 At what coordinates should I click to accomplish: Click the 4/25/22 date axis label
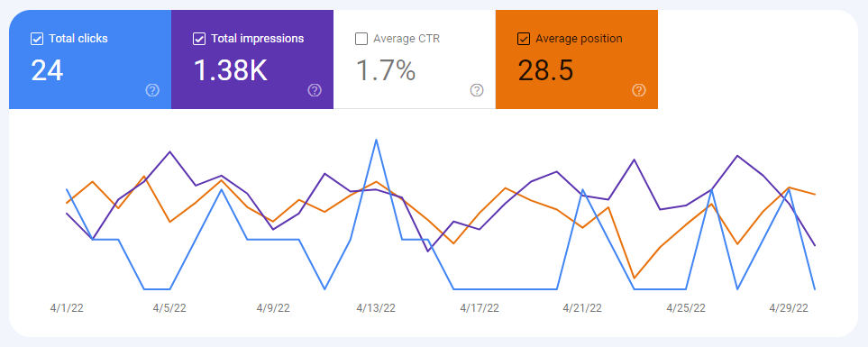click(686, 308)
